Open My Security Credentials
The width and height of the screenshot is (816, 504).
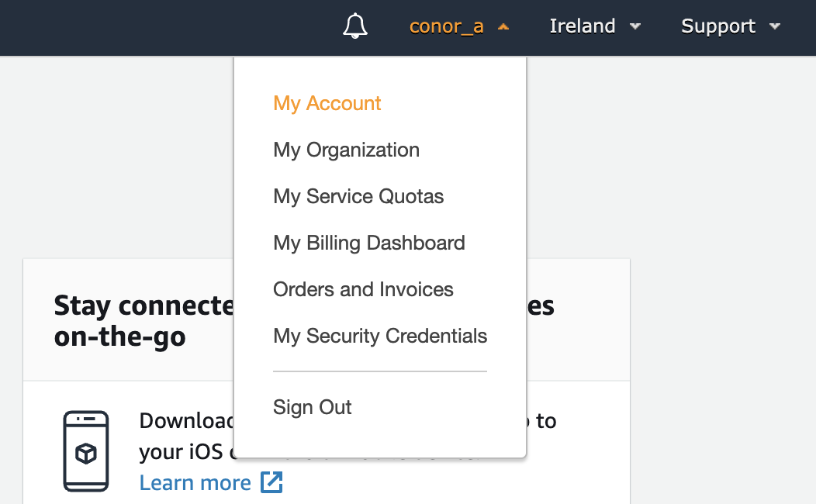pos(379,336)
